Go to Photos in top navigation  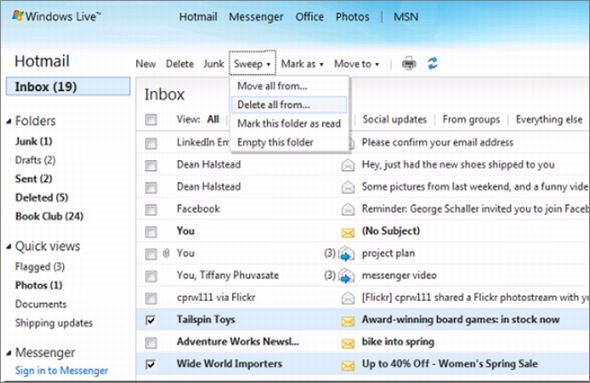pos(352,17)
